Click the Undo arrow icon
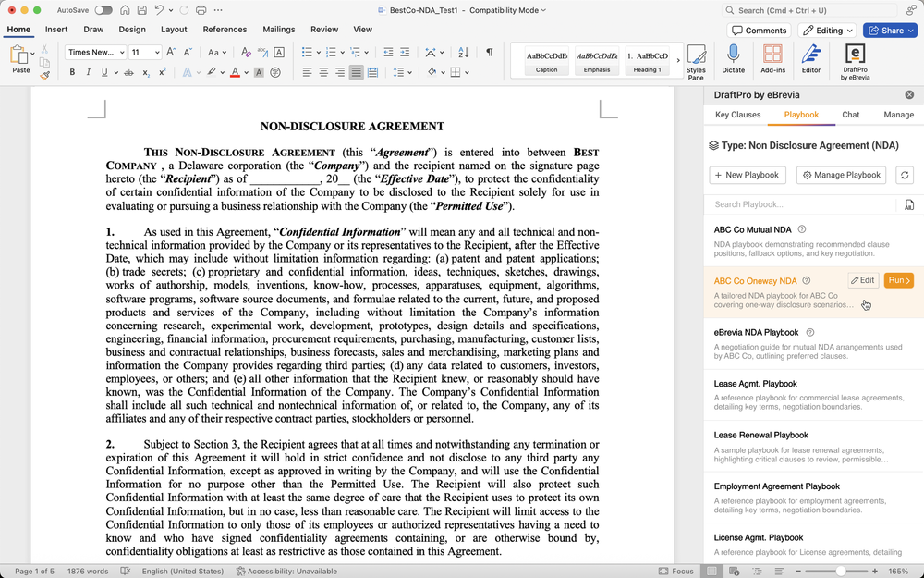The width and height of the screenshot is (924, 578). [x=159, y=10]
